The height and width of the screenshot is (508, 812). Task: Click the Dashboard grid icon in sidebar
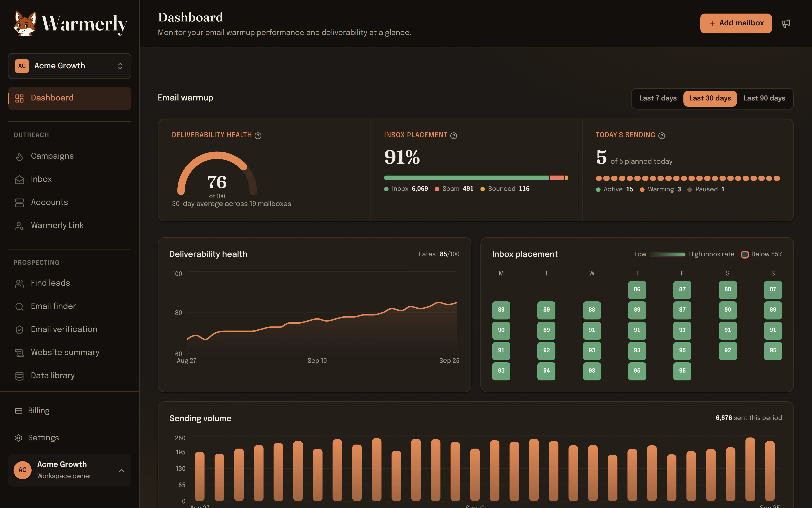[x=20, y=98]
